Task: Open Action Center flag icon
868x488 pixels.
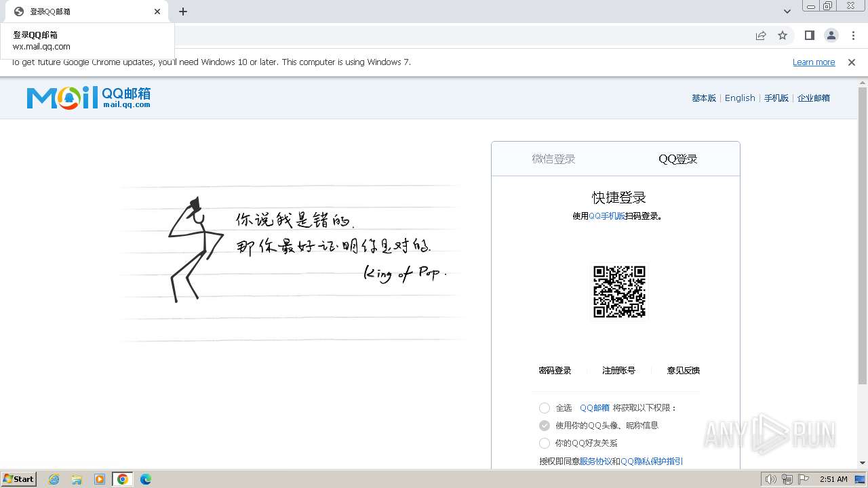Action: point(804,479)
